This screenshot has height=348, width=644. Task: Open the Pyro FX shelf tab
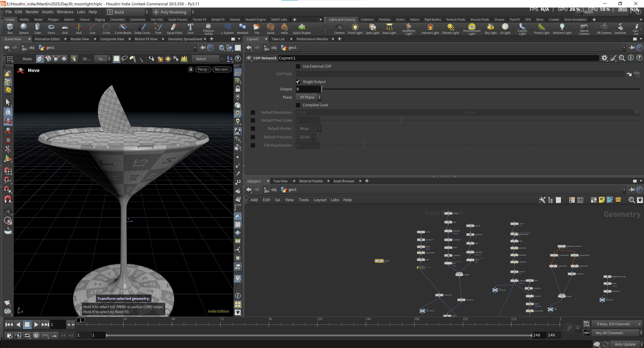(515, 19)
